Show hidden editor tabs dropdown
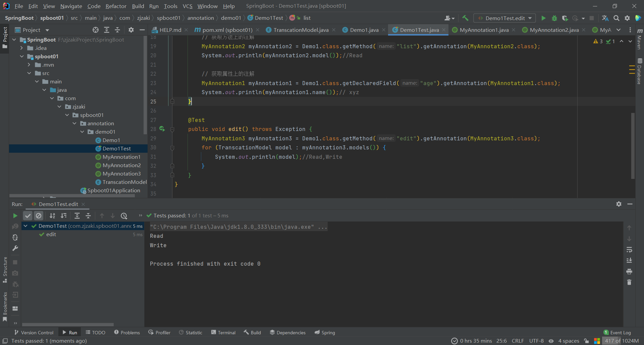The width and height of the screenshot is (644, 345). tap(619, 30)
